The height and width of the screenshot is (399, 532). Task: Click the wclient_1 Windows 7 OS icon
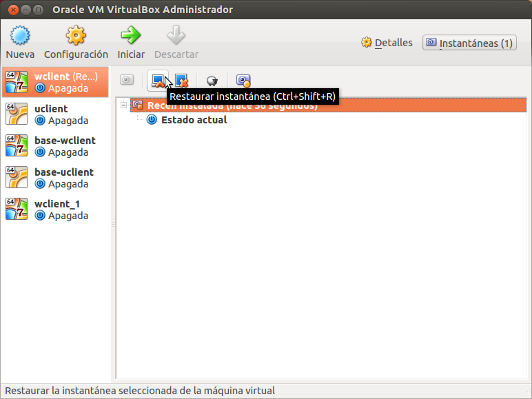pyautogui.click(x=17, y=209)
